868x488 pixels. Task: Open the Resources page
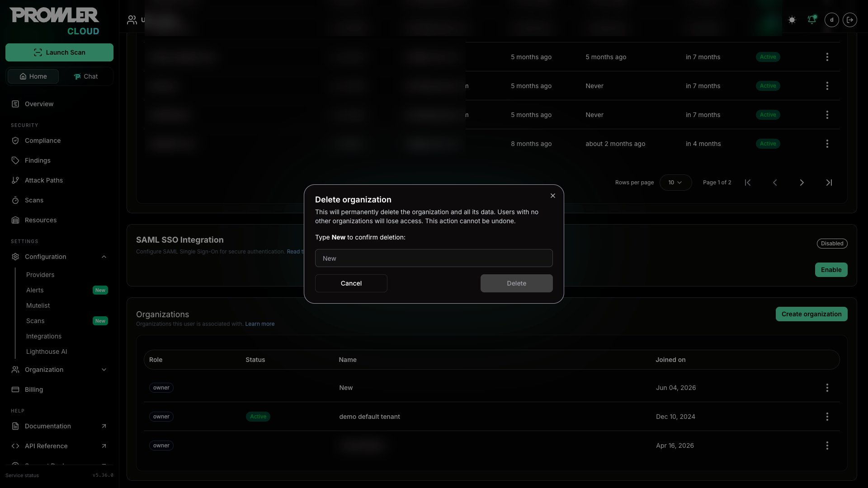tap(41, 220)
